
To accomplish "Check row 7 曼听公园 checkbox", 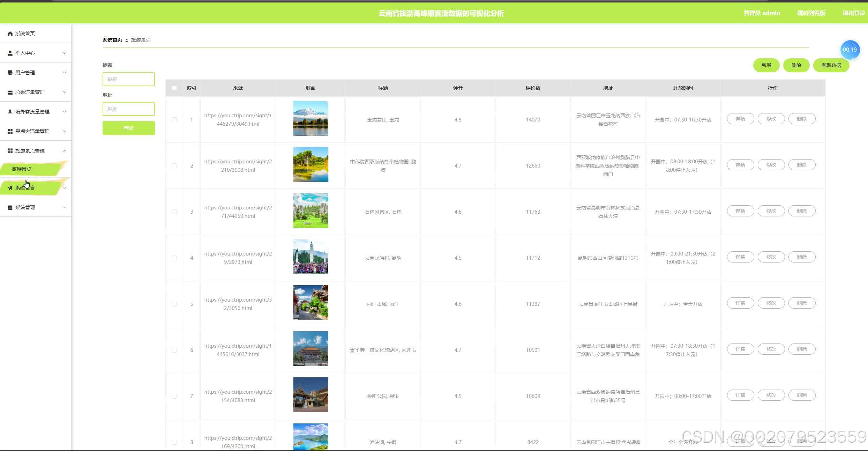I will (174, 396).
